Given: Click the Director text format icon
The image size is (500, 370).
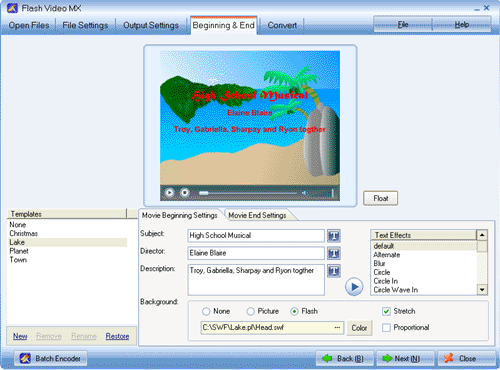Looking at the screenshot, I should (334, 253).
